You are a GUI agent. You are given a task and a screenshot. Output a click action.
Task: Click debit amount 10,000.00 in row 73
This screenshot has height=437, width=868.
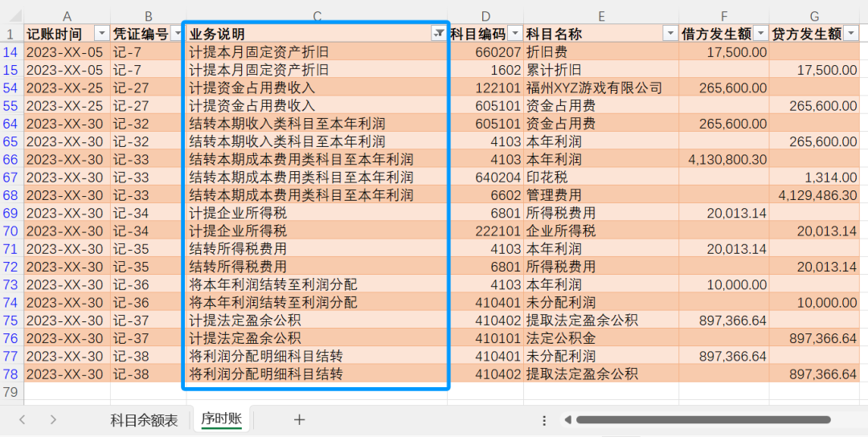click(x=724, y=285)
